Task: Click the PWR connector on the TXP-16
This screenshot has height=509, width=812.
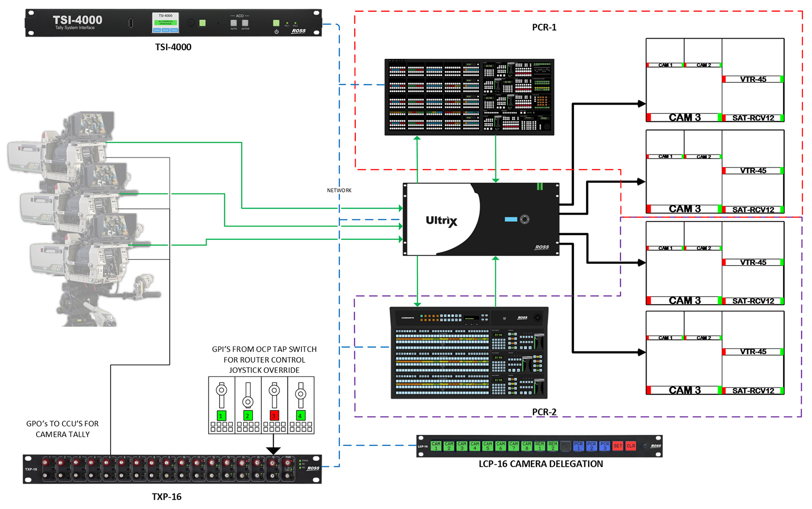Action: click(288, 469)
